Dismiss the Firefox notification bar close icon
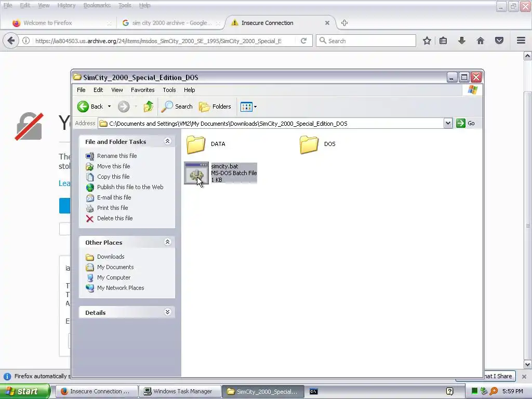532x399 pixels. click(524, 376)
